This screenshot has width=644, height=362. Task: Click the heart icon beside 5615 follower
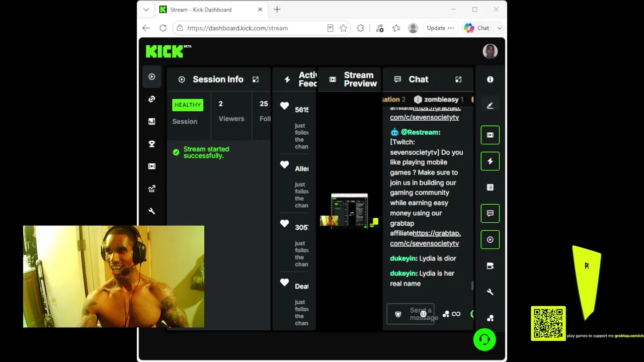tap(284, 106)
